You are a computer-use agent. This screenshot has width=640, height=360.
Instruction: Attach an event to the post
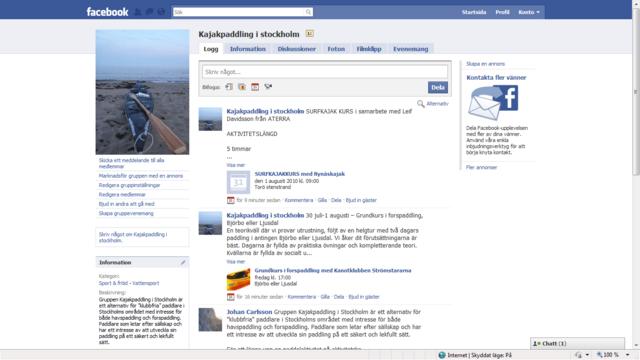click(255, 87)
